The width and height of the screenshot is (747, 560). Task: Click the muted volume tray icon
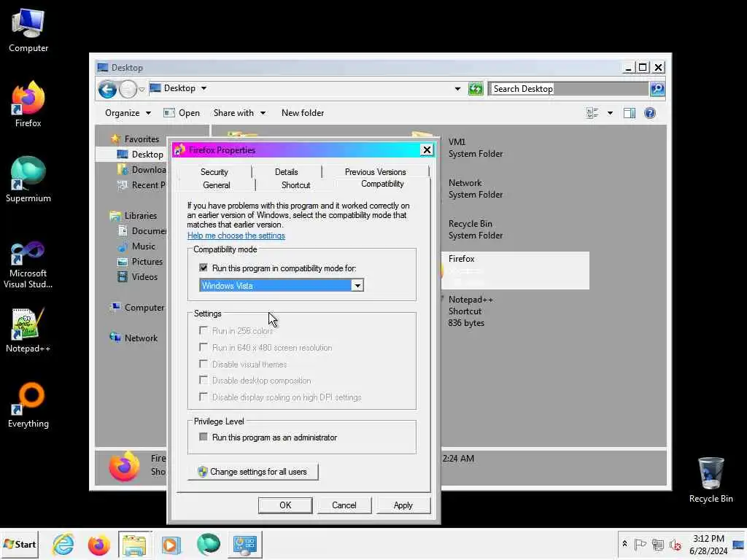(x=675, y=544)
